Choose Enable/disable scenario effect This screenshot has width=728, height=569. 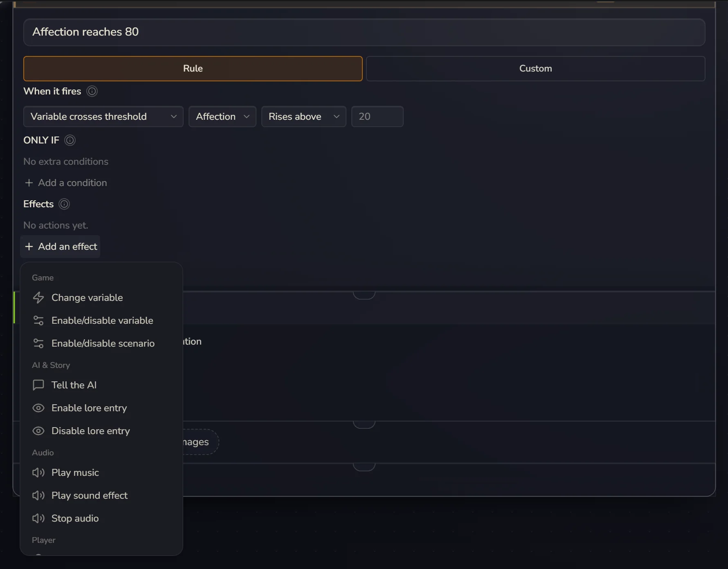pos(101,343)
